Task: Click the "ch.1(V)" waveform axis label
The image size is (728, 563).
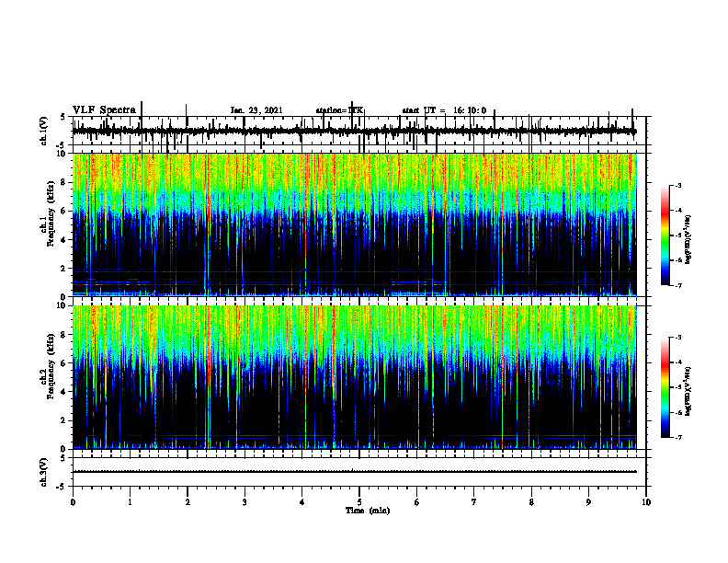Action: click(x=43, y=131)
